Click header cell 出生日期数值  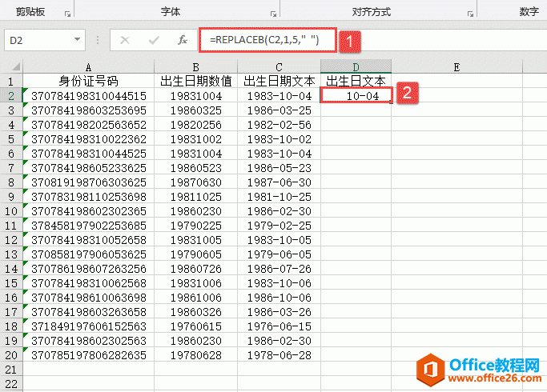tap(195, 81)
